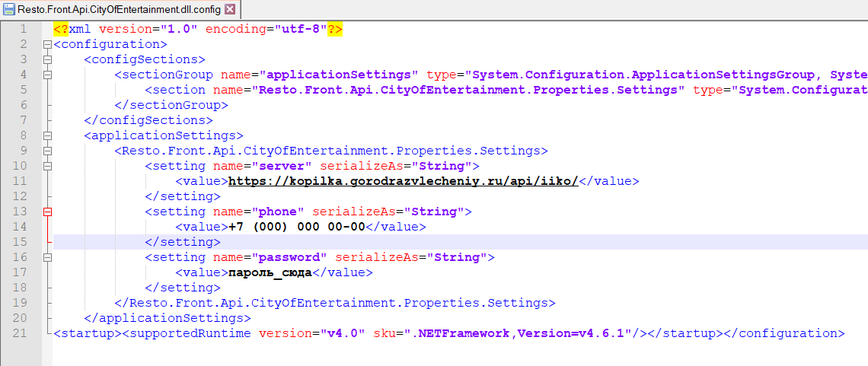Image resolution: width=868 pixels, height=366 pixels.
Task: Select the Resto.Front.Api.CityOfEntertainment.dll.config tab title
Action: (120, 9)
